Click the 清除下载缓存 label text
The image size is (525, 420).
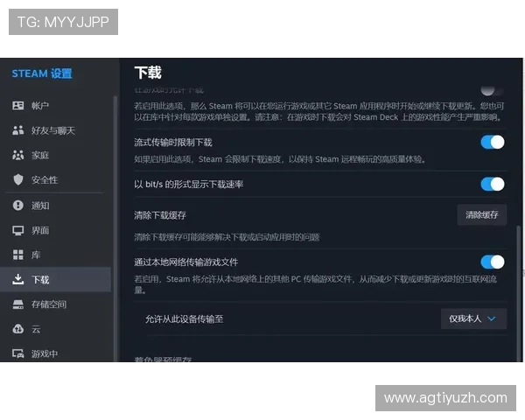tap(160, 215)
